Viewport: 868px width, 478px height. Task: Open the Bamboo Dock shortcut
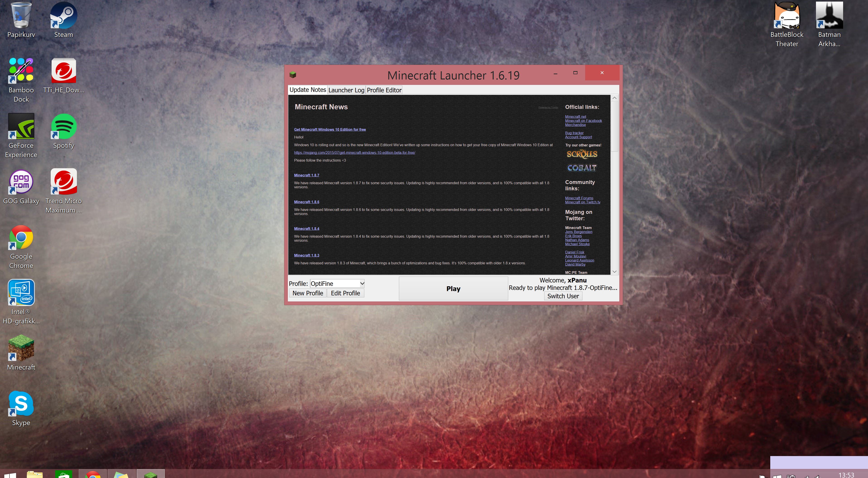[x=21, y=80]
